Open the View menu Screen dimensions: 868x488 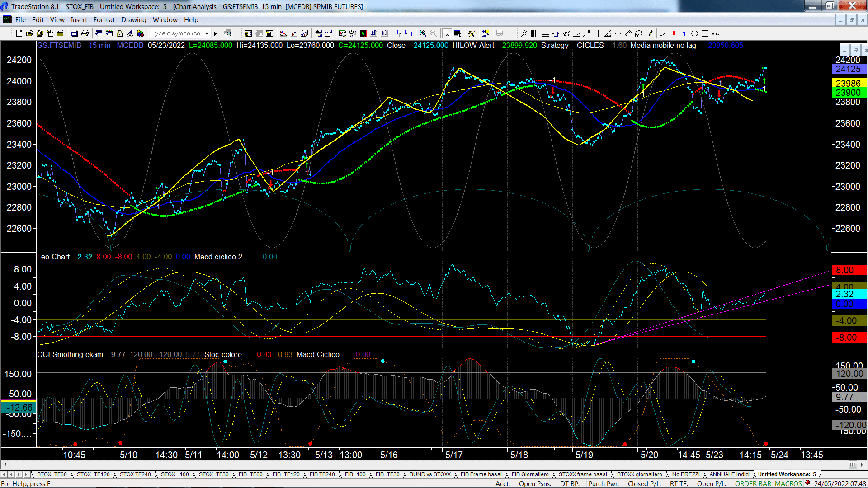click(x=57, y=20)
